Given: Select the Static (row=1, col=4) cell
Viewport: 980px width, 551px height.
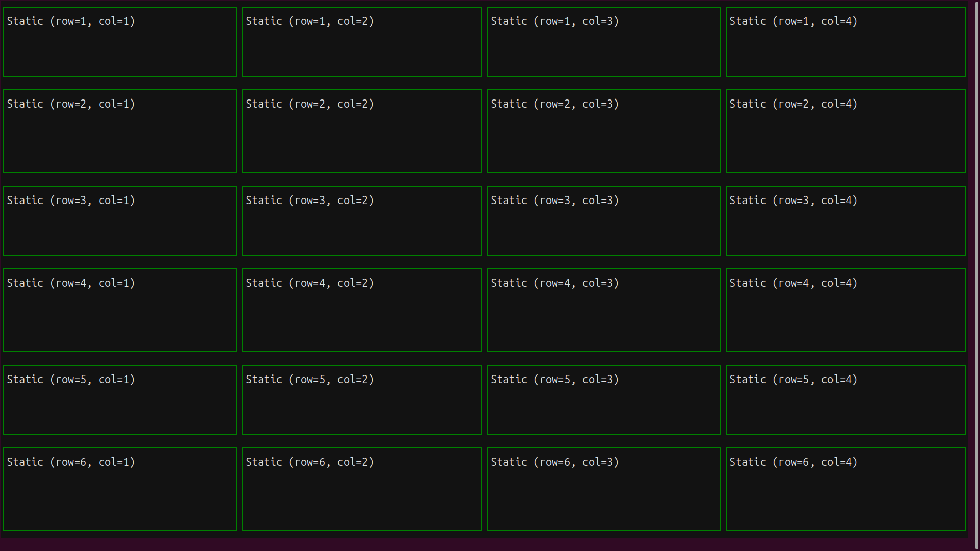Looking at the screenshot, I should (845, 41).
